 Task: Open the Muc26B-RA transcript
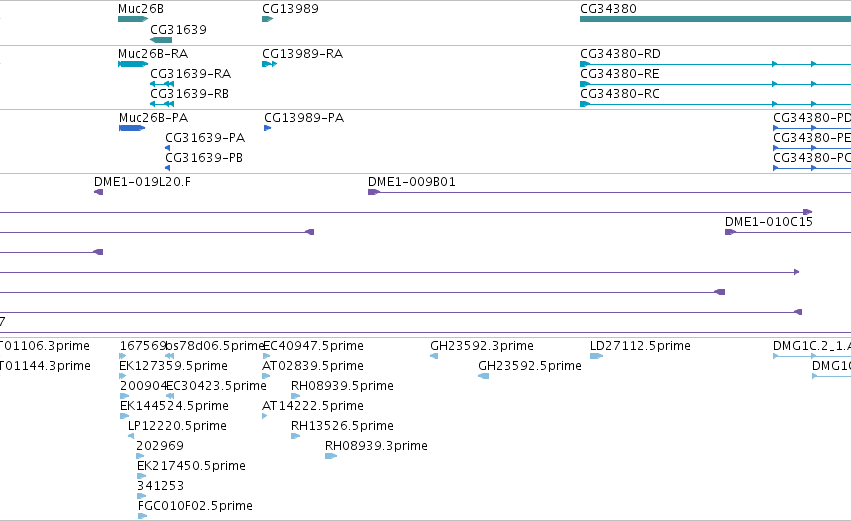pos(133,64)
